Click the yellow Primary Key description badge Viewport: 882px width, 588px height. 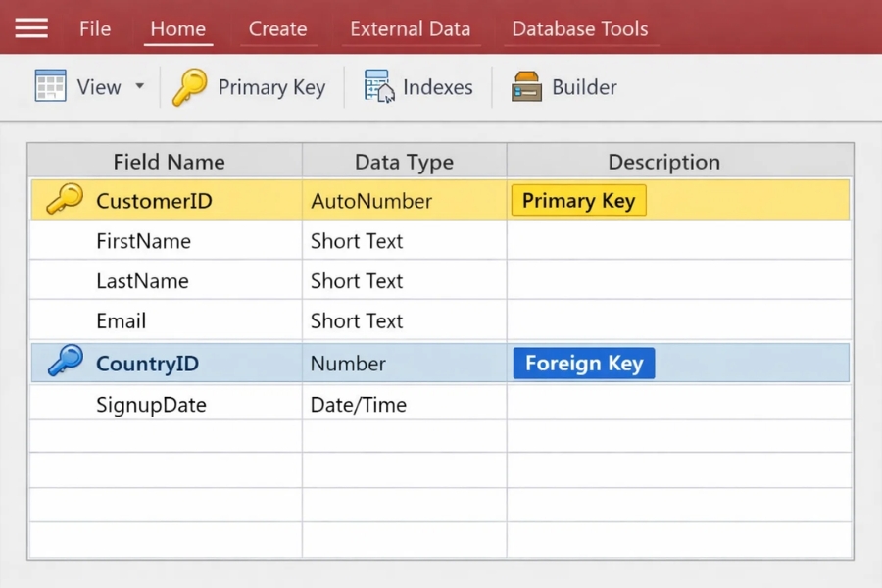tap(578, 201)
